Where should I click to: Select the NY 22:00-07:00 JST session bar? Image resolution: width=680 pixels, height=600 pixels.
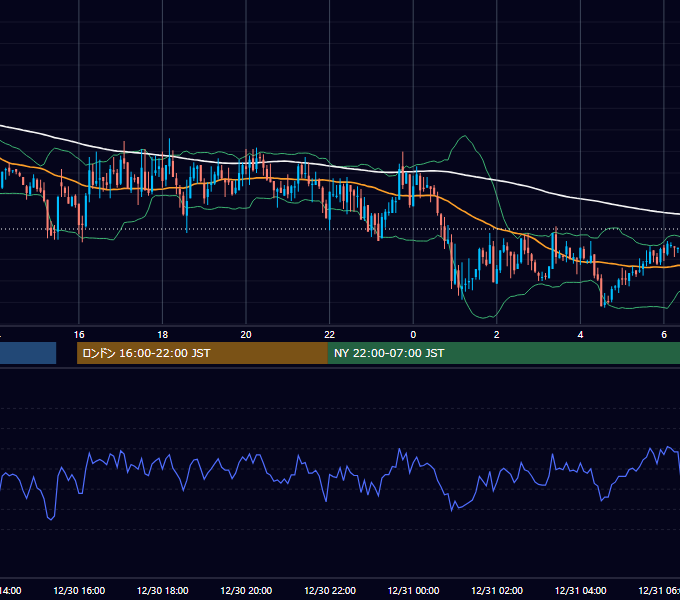pyautogui.click(x=503, y=353)
